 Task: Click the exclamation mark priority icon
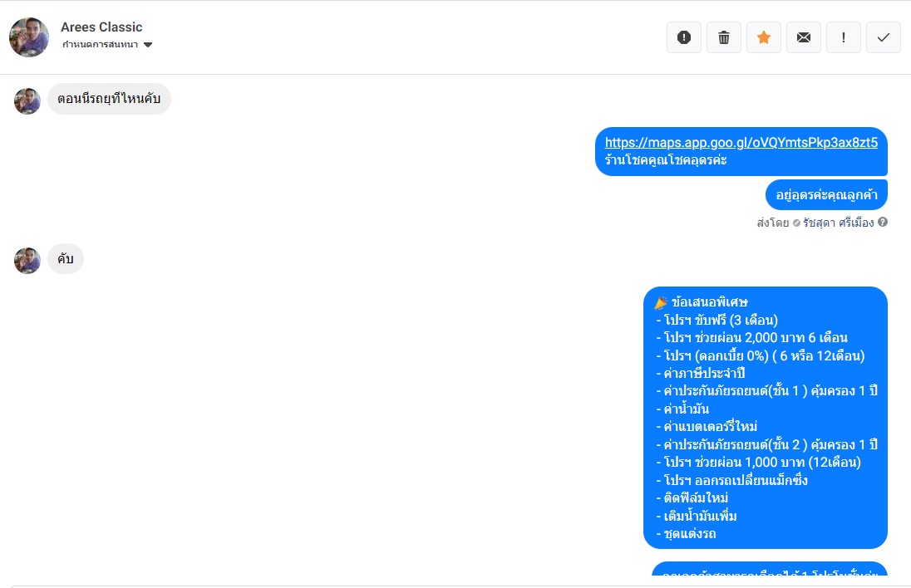(x=844, y=37)
